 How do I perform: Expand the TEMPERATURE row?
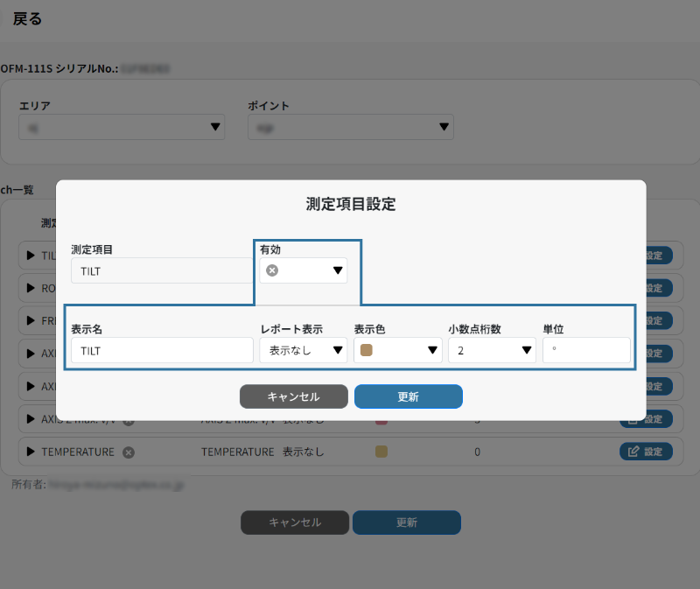click(x=31, y=452)
